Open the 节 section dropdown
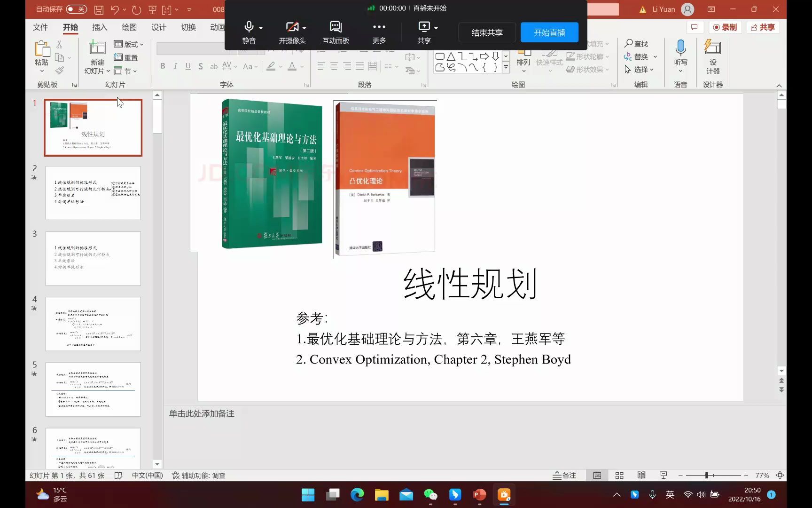The image size is (812, 508). [x=125, y=71]
